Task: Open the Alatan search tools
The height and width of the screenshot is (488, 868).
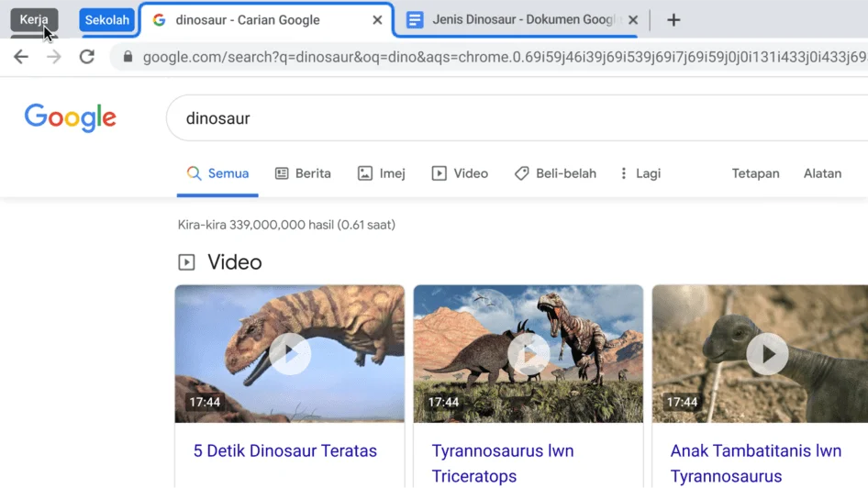Action: tap(822, 173)
